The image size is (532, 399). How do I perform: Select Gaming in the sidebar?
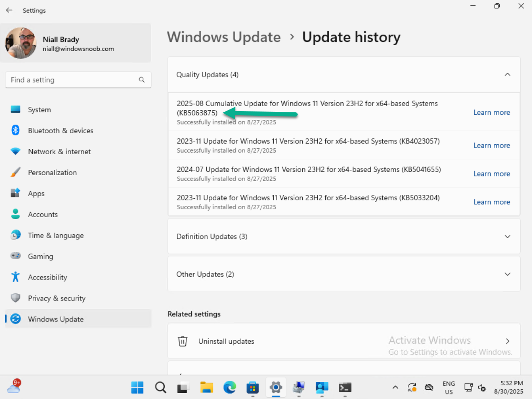[x=40, y=256]
